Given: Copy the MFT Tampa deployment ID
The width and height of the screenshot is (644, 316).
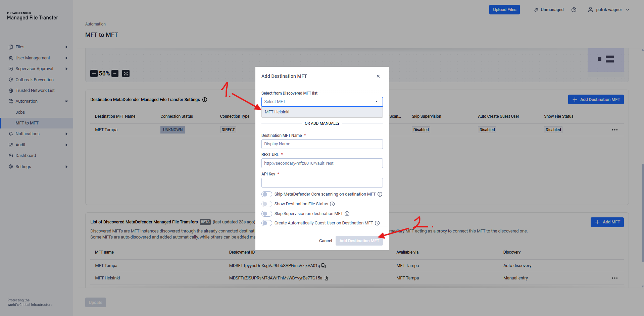Looking at the screenshot, I should point(324,266).
